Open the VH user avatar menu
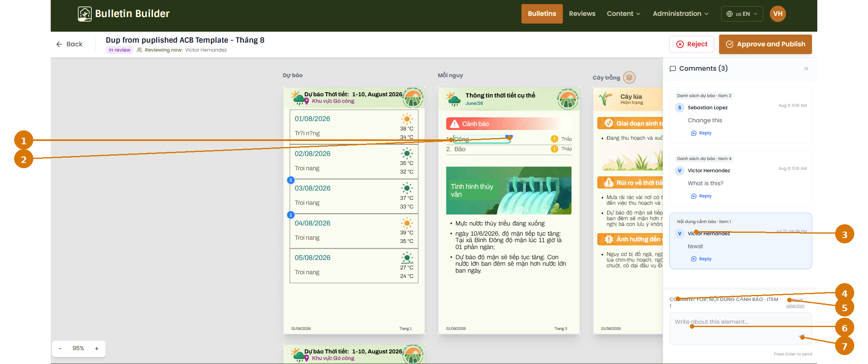Viewport: 868px width, 364px height. 778,14
